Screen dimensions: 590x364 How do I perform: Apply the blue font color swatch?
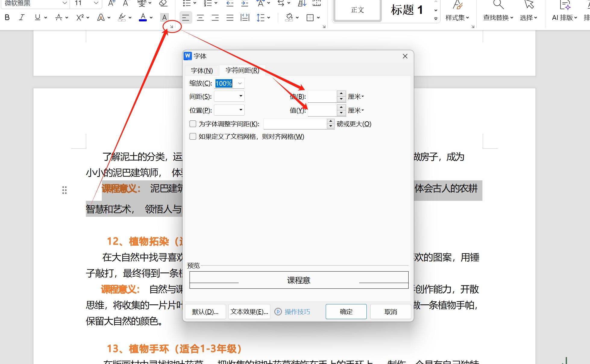tap(143, 17)
